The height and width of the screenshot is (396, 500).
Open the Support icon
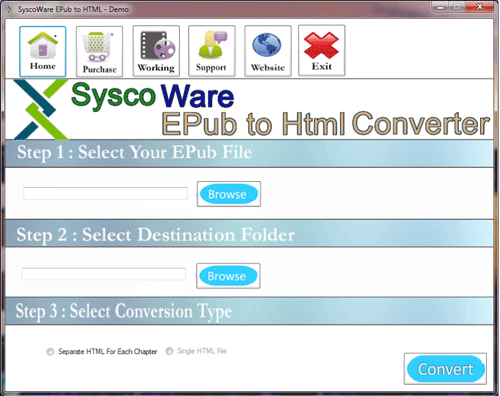click(212, 51)
